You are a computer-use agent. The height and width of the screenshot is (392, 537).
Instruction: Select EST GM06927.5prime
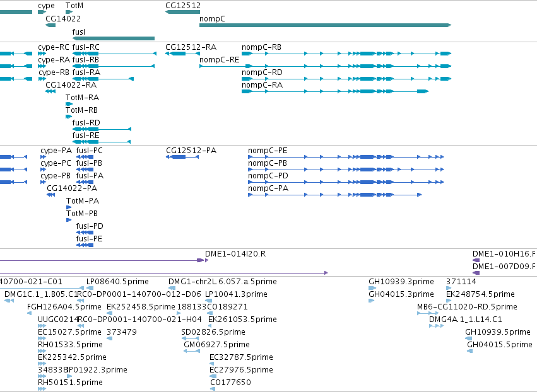coord(192,351)
